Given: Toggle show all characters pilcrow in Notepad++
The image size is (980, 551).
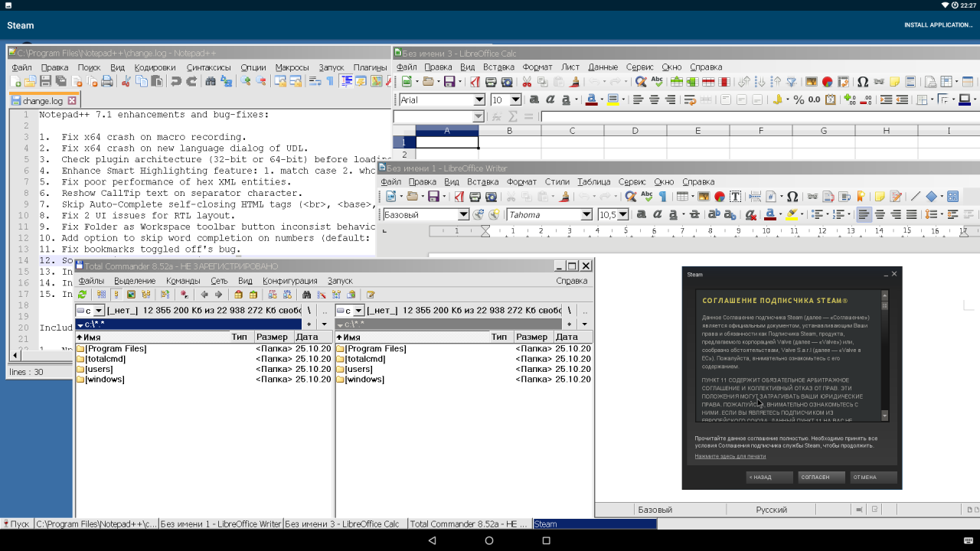Looking at the screenshot, I should [x=330, y=80].
